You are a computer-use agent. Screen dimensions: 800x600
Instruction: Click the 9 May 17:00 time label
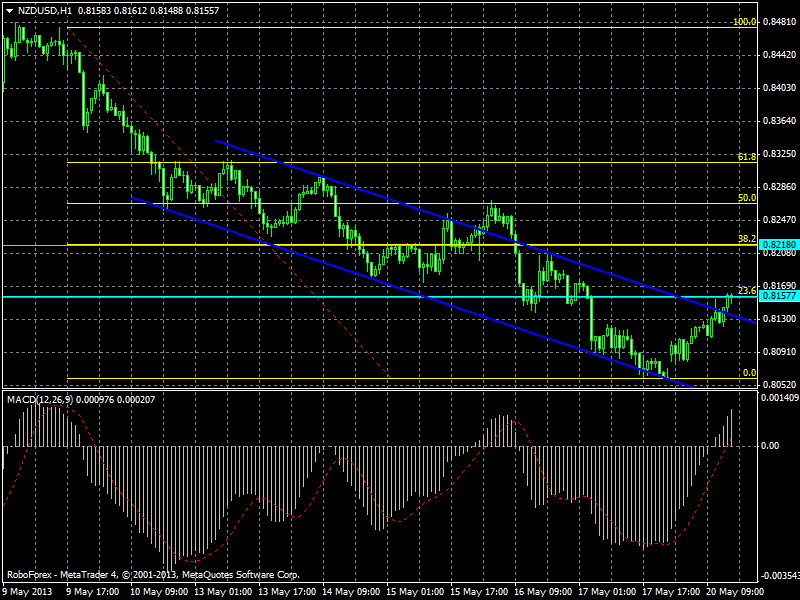coord(92,592)
